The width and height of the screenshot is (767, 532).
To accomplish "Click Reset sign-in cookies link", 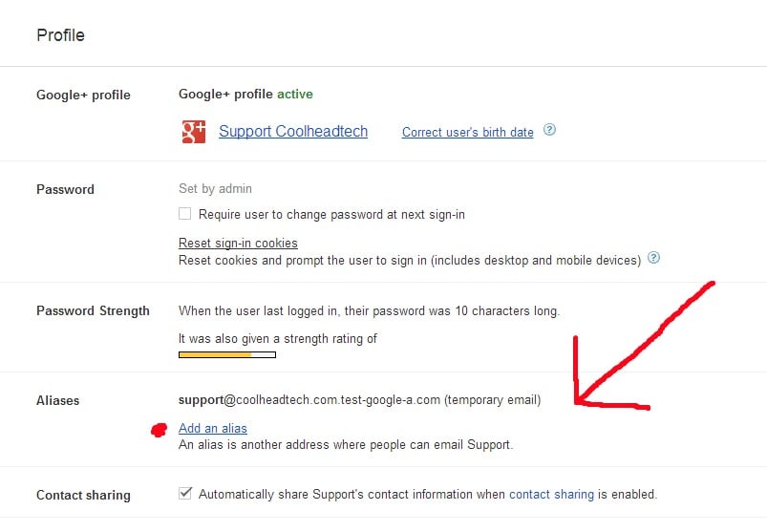I will coord(238,243).
